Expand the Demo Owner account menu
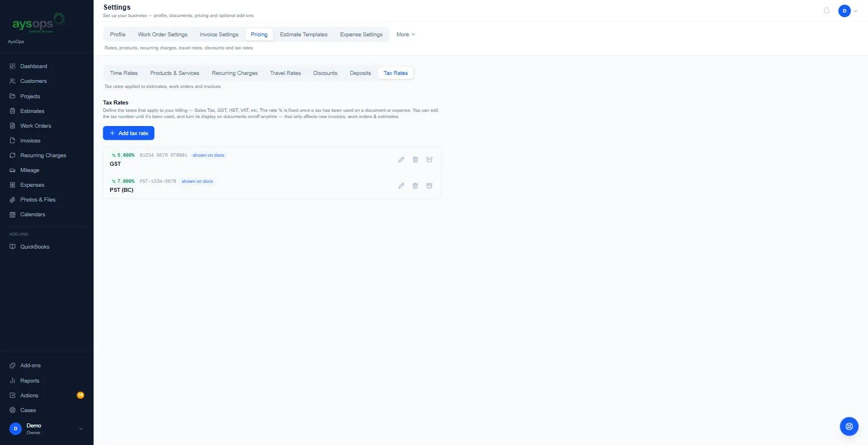The height and width of the screenshot is (445, 868). pyautogui.click(x=47, y=429)
